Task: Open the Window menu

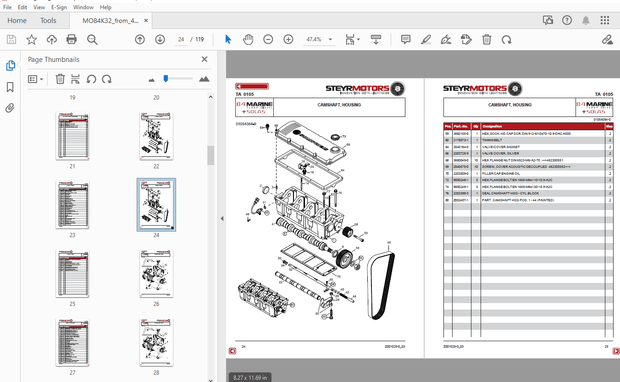Action: pyautogui.click(x=83, y=7)
